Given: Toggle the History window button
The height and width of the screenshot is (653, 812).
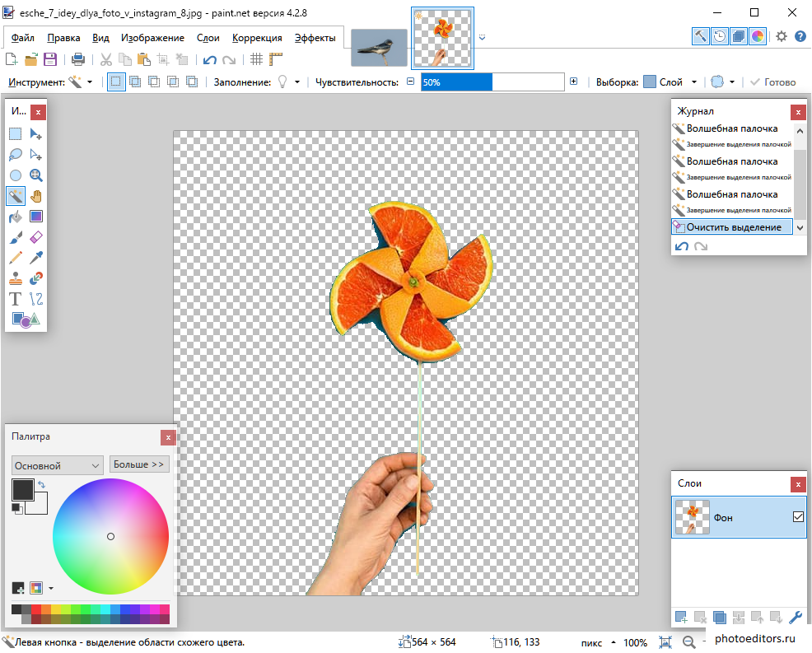Looking at the screenshot, I should tap(719, 36).
